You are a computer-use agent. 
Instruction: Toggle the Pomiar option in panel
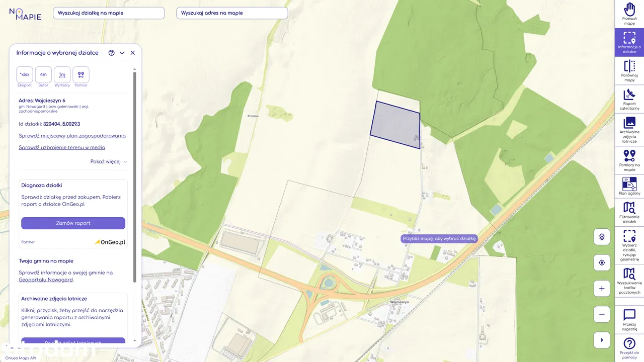(x=81, y=74)
